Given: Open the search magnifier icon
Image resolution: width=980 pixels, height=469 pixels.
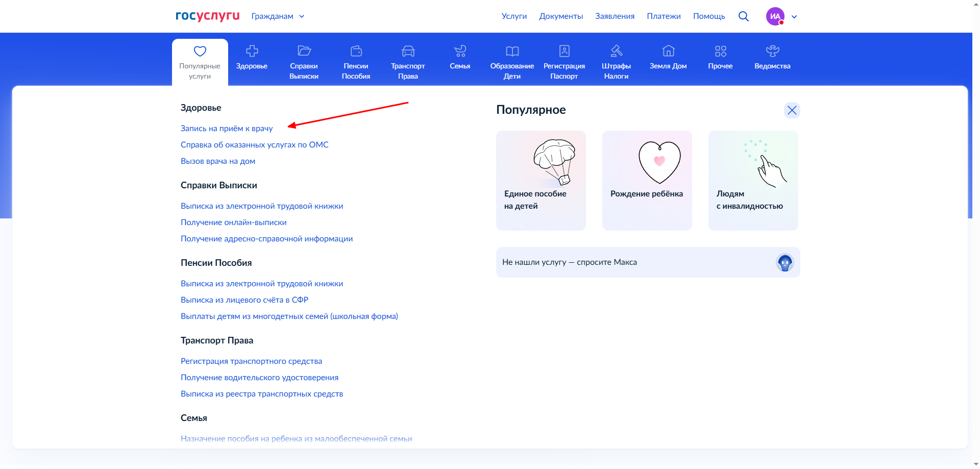Looking at the screenshot, I should click(x=744, y=16).
